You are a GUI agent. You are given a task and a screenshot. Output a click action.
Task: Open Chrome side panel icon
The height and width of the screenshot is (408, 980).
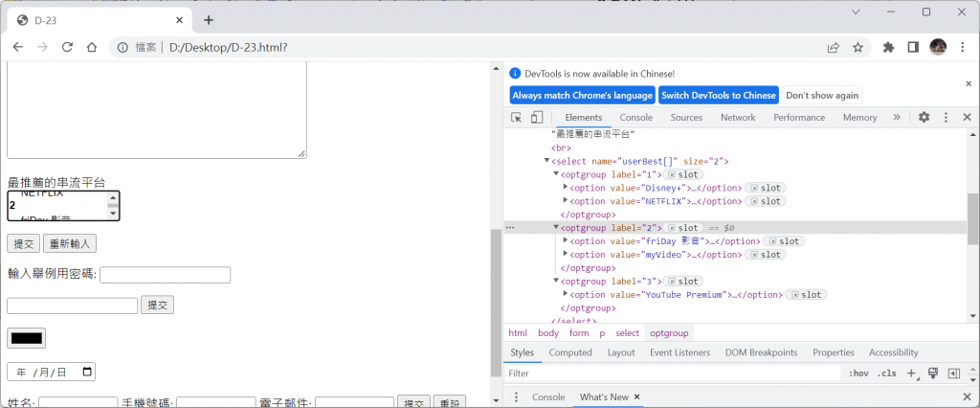pyautogui.click(x=912, y=48)
